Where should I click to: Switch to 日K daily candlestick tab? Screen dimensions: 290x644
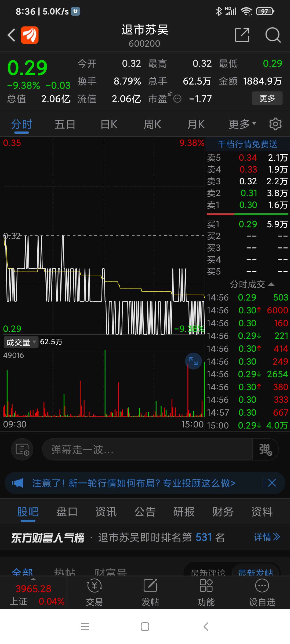tap(109, 124)
